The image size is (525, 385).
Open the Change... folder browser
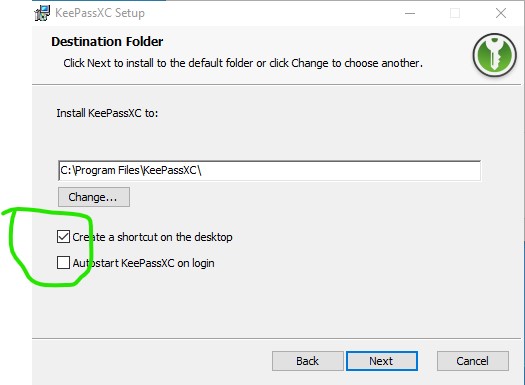[x=94, y=197]
